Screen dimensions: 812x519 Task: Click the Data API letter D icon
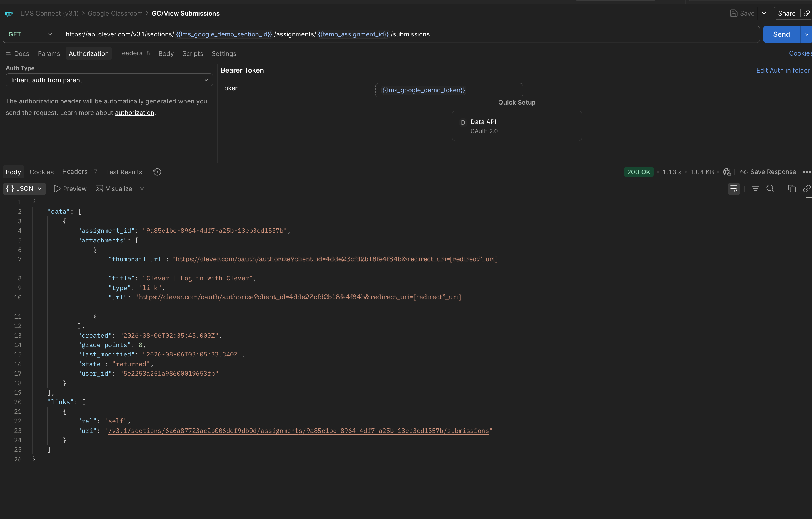tap(463, 123)
